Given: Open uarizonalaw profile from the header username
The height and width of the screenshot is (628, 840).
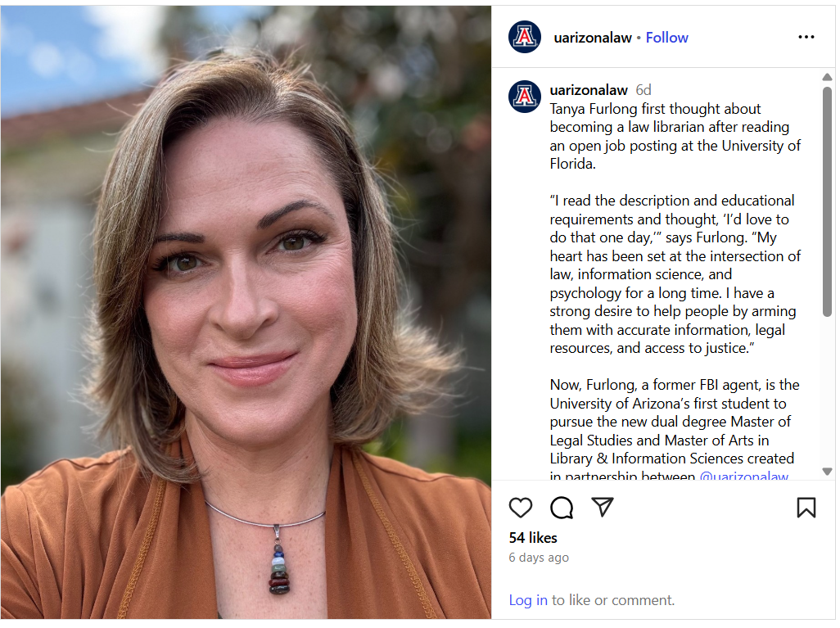Looking at the screenshot, I should 593,38.
